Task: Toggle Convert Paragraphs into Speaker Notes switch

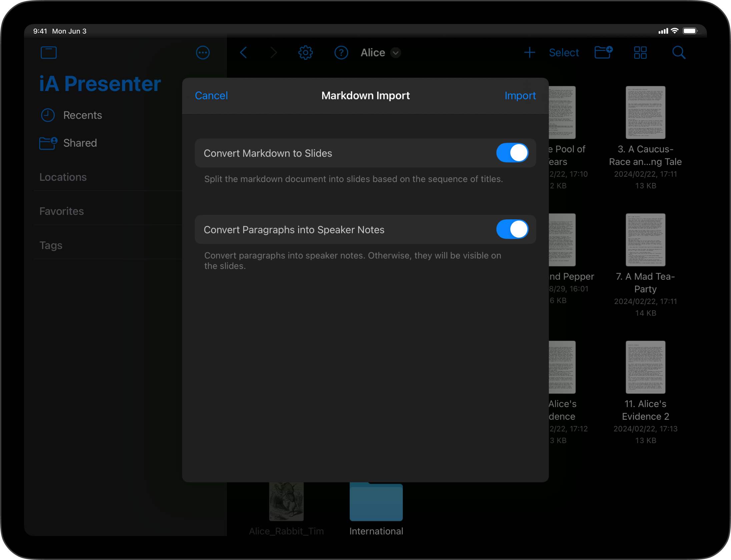Action: (x=512, y=229)
